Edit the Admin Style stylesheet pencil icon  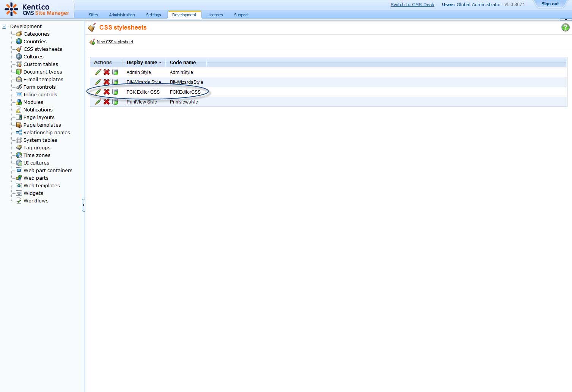coord(98,72)
